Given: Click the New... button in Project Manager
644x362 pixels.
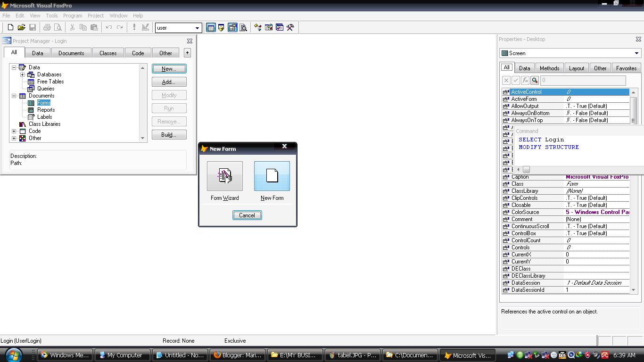Looking at the screenshot, I should (169, 69).
